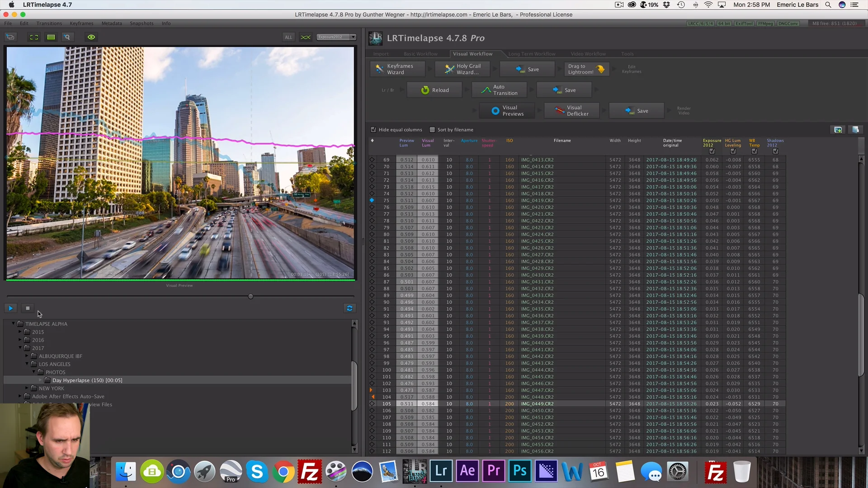Click Drag to Lightroom button
Screen dimensions: 868x488
[x=586, y=69]
